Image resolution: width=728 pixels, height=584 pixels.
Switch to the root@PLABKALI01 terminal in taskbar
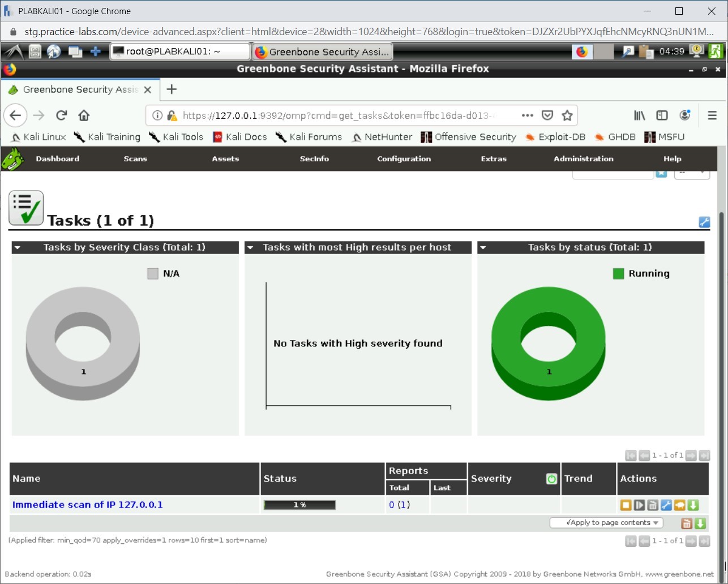tap(179, 51)
